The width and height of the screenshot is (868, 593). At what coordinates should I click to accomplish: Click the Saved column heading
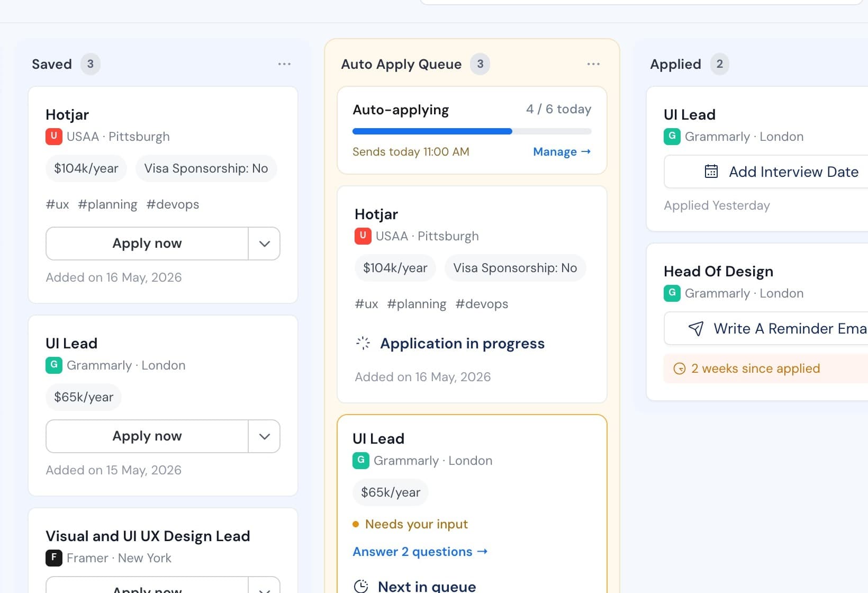(x=52, y=64)
